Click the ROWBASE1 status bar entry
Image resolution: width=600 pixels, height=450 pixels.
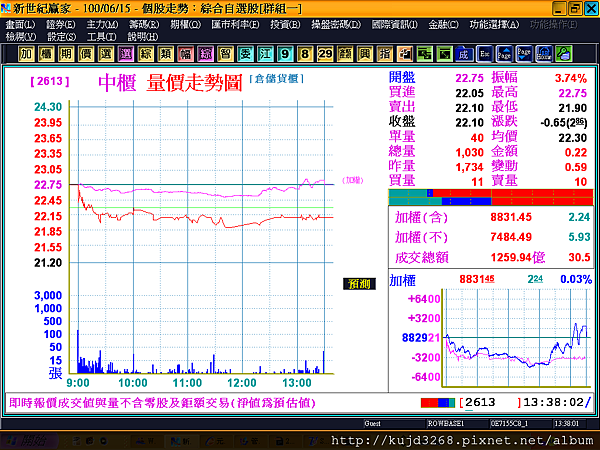tap(446, 424)
